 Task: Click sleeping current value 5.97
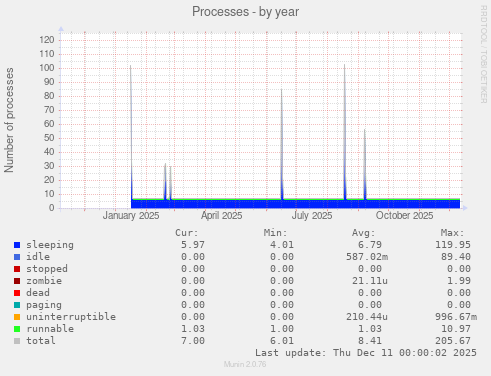coord(193,245)
